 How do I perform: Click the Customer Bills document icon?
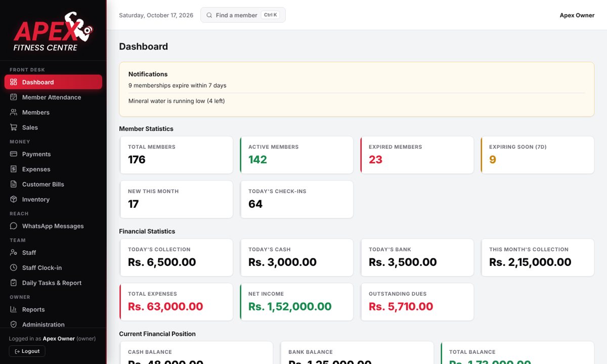14,184
